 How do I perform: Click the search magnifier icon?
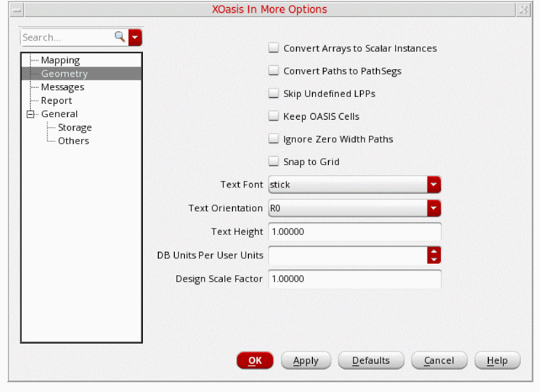click(x=120, y=37)
